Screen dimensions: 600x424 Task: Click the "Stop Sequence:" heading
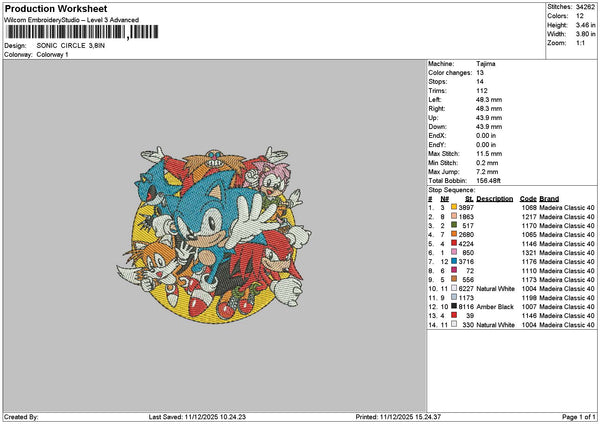pyautogui.click(x=452, y=190)
